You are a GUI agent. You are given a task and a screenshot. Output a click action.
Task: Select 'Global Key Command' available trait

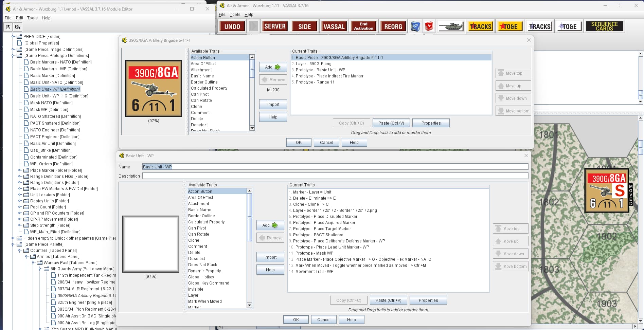click(209, 283)
